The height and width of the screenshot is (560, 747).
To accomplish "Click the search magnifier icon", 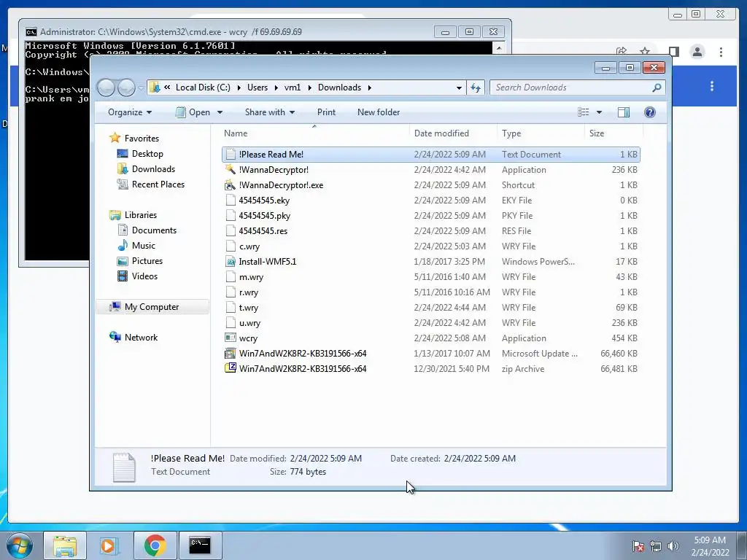I will point(657,87).
